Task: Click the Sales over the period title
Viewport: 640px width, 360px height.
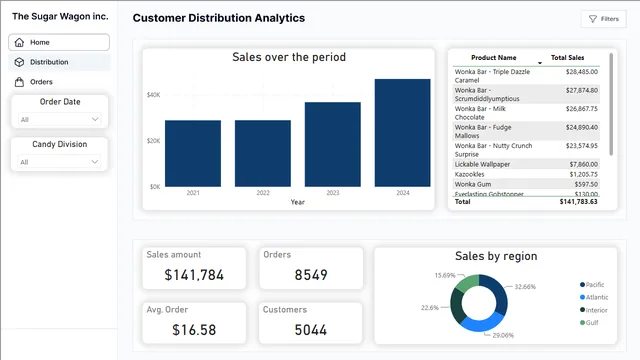Action: click(x=289, y=57)
